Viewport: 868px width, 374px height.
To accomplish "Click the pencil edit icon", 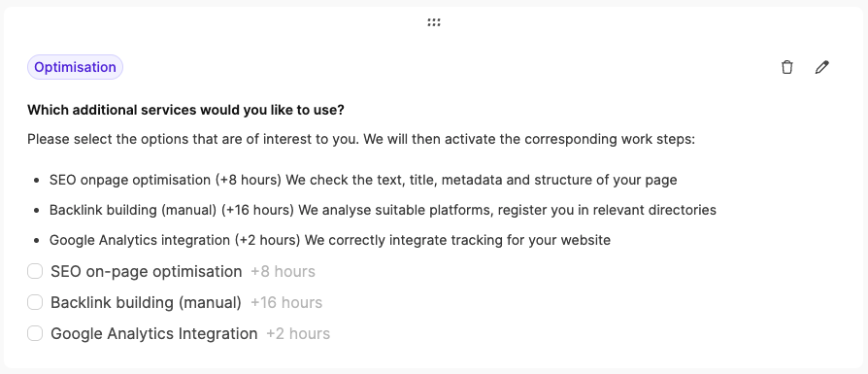I will tap(822, 67).
